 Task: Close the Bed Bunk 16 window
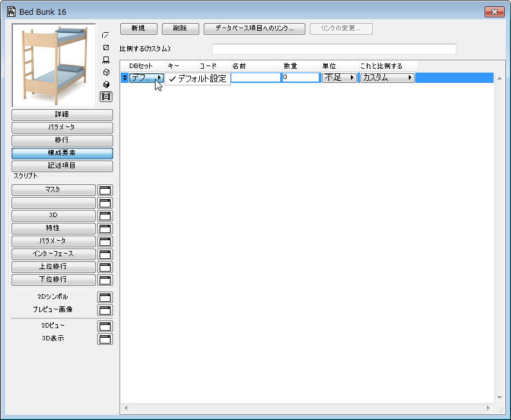pyautogui.click(x=494, y=12)
